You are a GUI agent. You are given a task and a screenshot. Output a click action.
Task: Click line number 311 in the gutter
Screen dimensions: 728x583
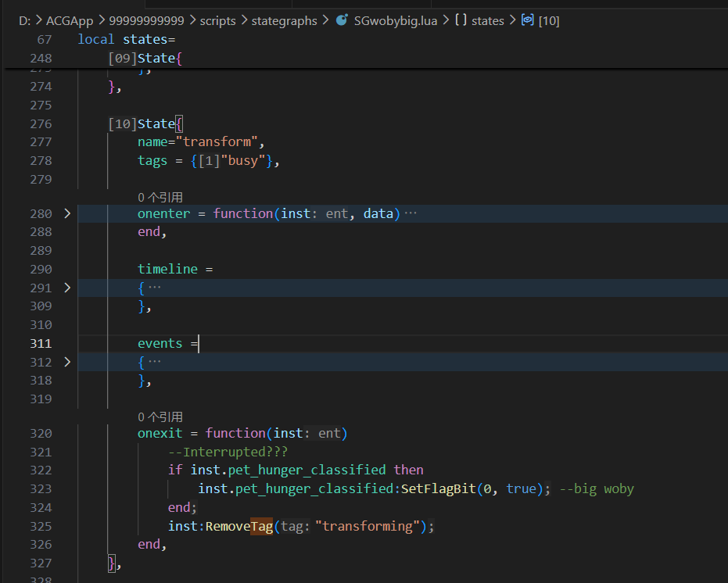[40, 343]
